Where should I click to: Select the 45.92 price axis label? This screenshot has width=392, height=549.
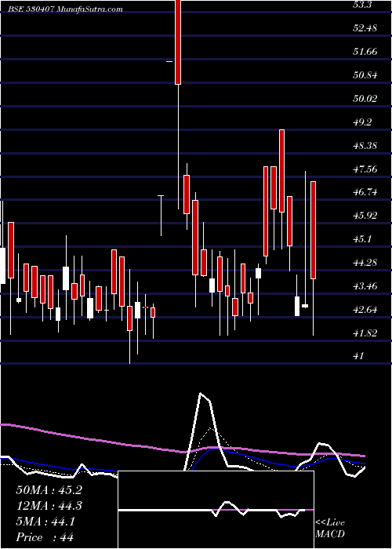(365, 216)
